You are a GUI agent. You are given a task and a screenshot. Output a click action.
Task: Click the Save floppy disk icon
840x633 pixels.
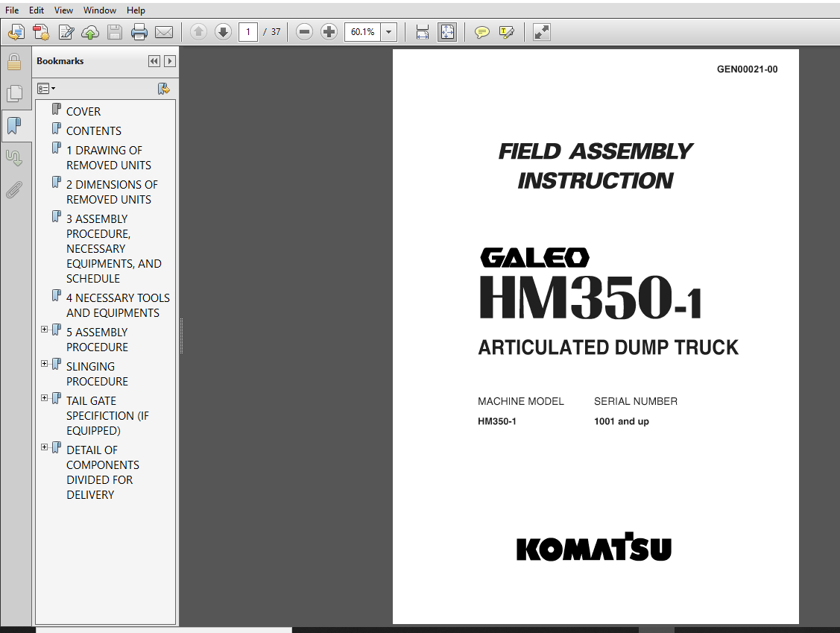pyautogui.click(x=115, y=32)
